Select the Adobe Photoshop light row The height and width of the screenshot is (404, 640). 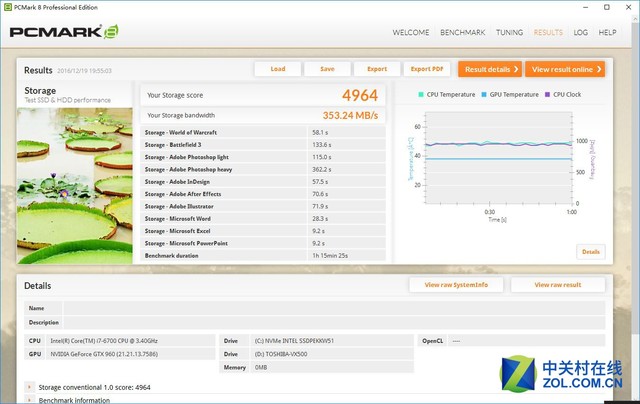(263, 157)
